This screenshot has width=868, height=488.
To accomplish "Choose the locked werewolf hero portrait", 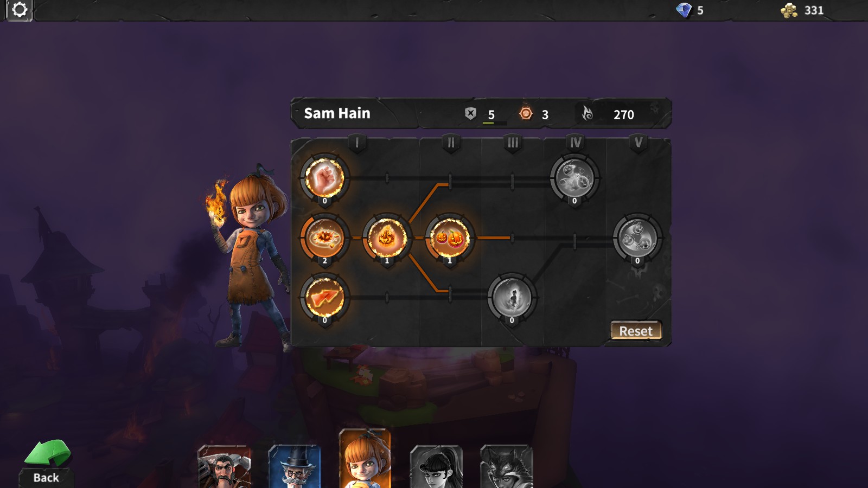I will click(x=507, y=467).
